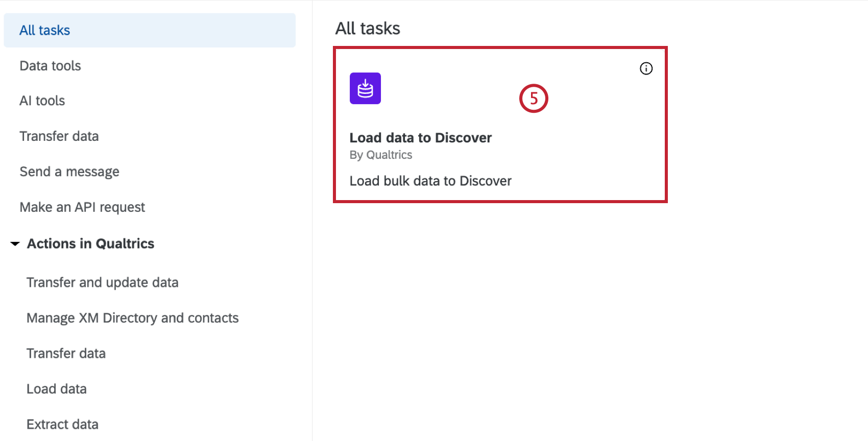This screenshot has width=868, height=441.
Task: Click the purple Load data to Discover icon
Action: pyautogui.click(x=365, y=88)
